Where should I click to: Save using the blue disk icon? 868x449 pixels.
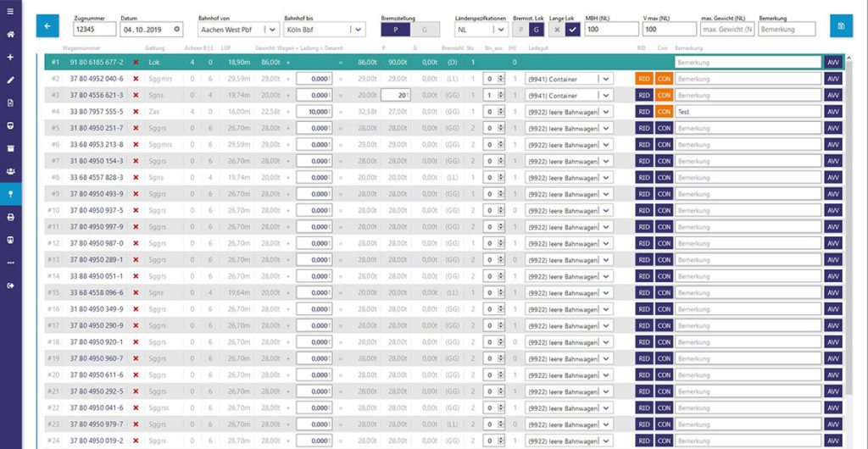[841, 26]
